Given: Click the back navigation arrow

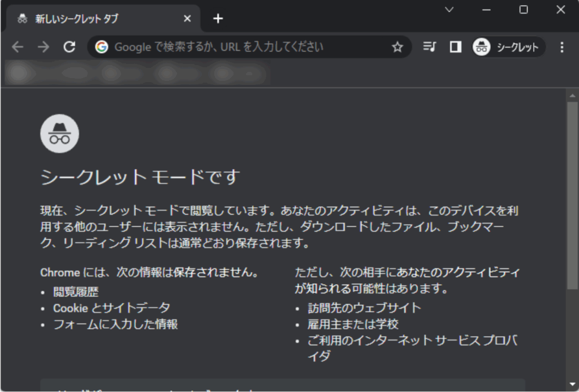Looking at the screenshot, I should (18, 47).
